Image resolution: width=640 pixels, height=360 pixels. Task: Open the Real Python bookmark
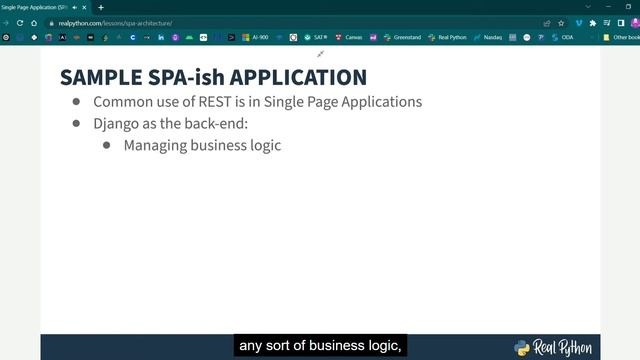tap(447, 37)
